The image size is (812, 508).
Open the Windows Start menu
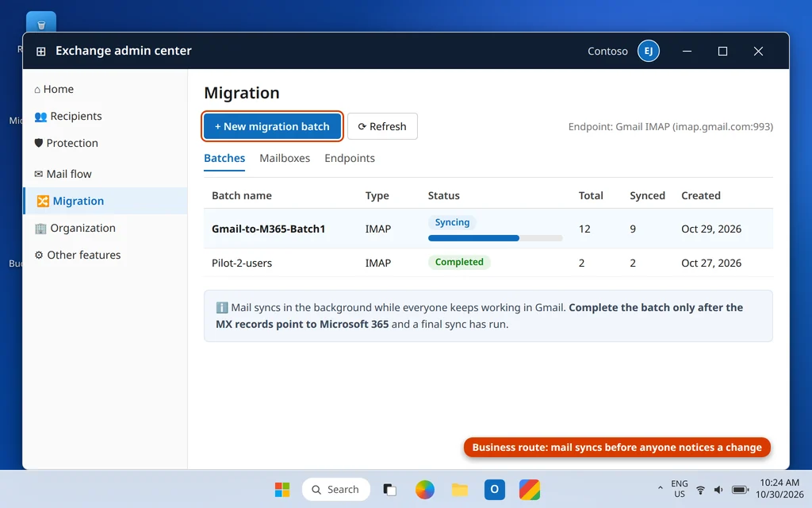click(x=282, y=489)
